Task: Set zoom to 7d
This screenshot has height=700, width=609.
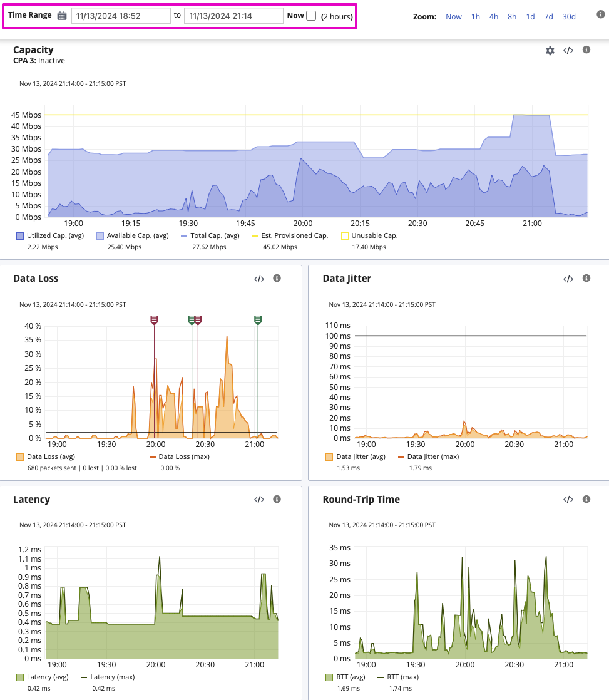Action: click(x=548, y=17)
